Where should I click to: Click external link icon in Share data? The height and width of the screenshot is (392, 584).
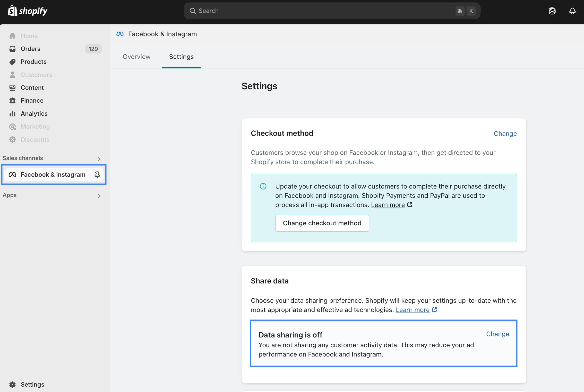[435, 310]
